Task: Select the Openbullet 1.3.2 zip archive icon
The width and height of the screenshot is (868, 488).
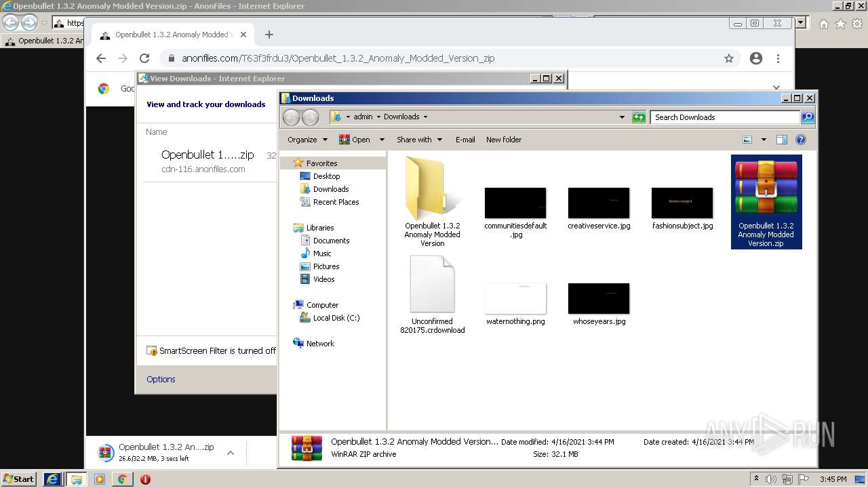Action: click(766, 201)
